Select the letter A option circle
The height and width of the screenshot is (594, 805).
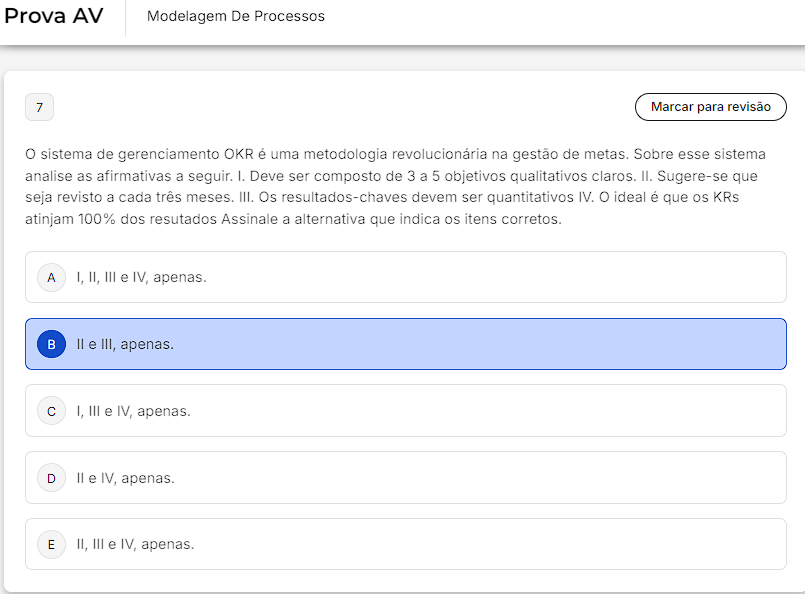click(x=51, y=277)
